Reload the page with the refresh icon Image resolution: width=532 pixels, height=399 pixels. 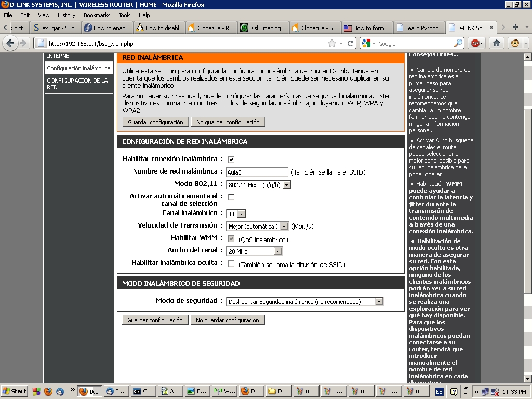[x=351, y=44]
